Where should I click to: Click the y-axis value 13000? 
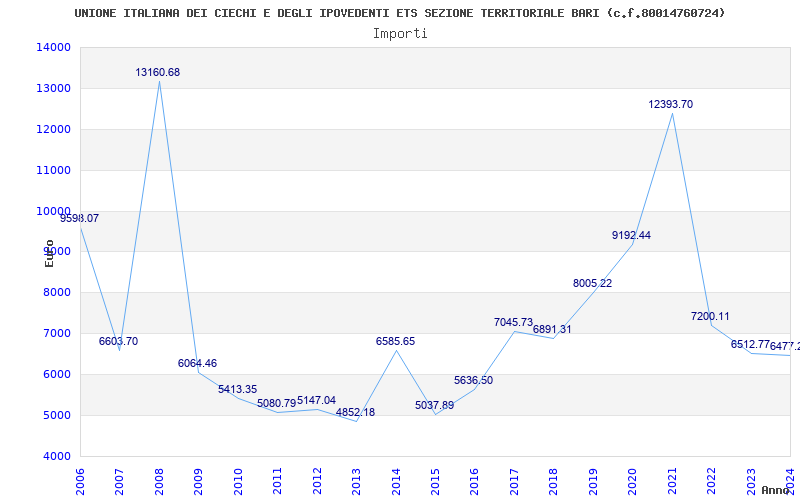pyautogui.click(x=53, y=88)
